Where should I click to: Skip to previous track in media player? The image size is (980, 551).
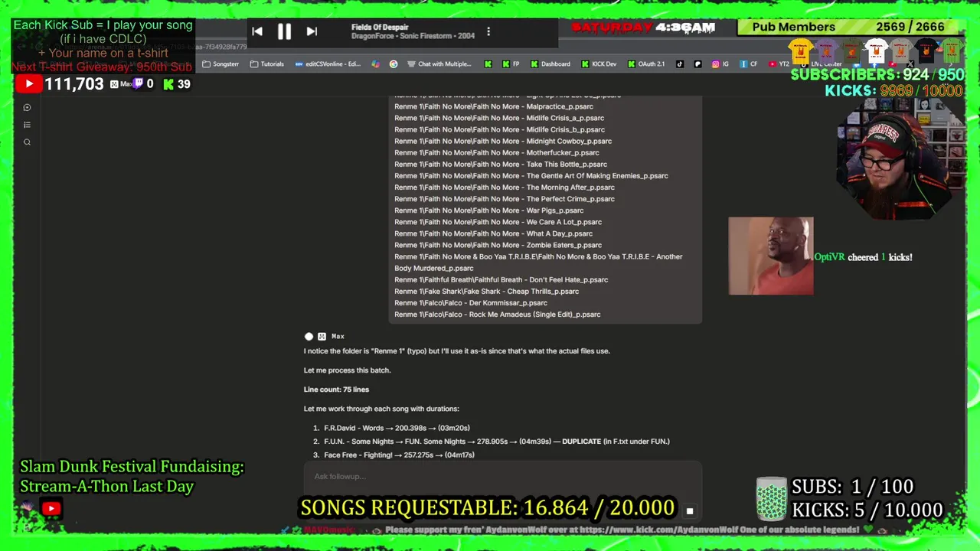(x=257, y=31)
